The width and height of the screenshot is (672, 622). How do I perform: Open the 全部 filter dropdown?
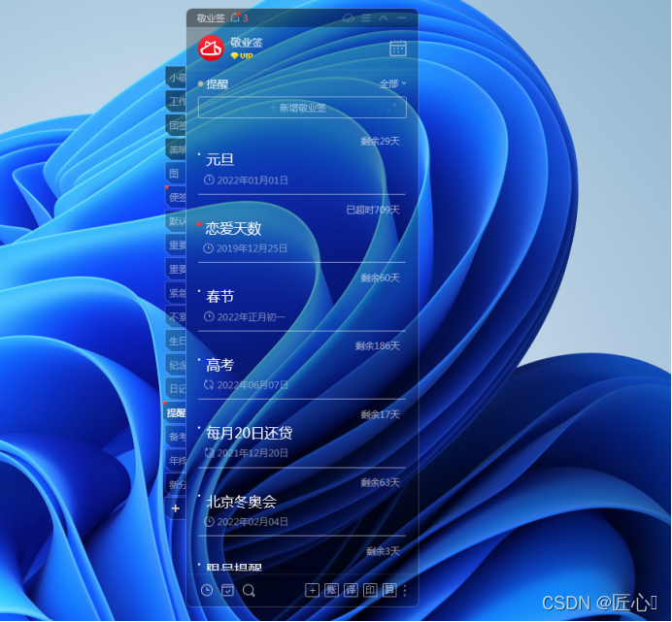point(392,83)
